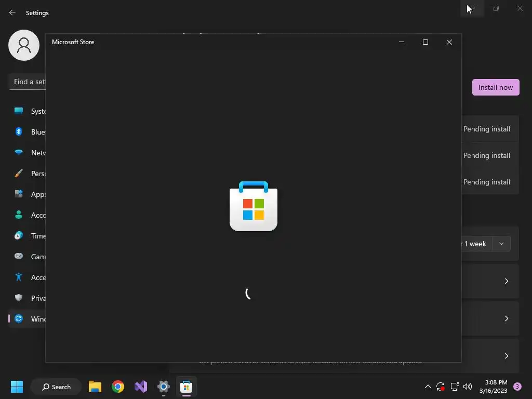The width and height of the screenshot is (532, 399).
Task: Click Microsoft Store taskbar icon
Action: (187, 387)
